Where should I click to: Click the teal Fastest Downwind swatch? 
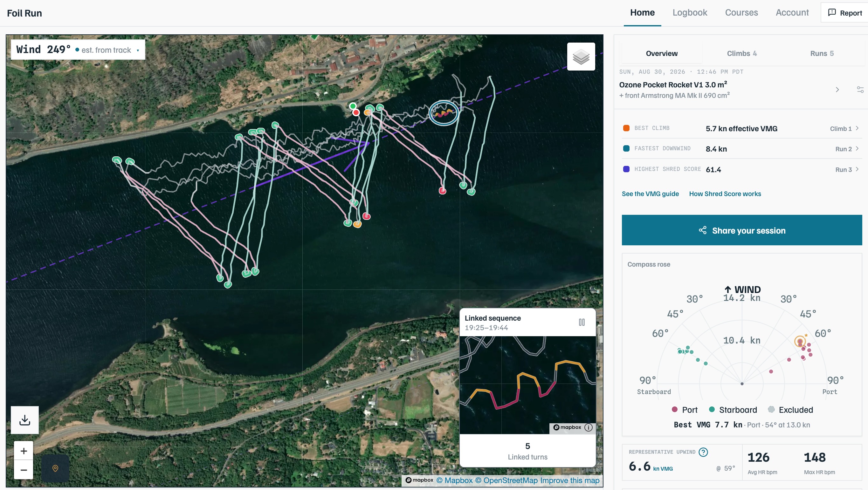[626, 148]
